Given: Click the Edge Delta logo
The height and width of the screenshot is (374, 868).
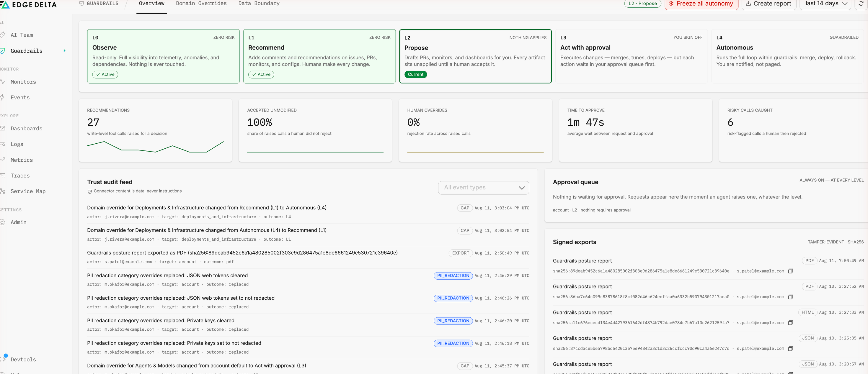Looking at the screenshot, I should [x=29, y=5].
